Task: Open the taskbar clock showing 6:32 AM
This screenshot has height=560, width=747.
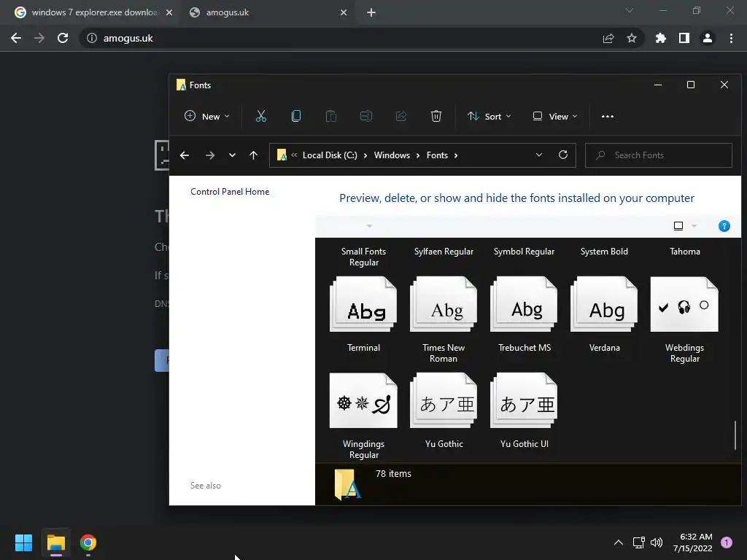Action: (693, 542)
